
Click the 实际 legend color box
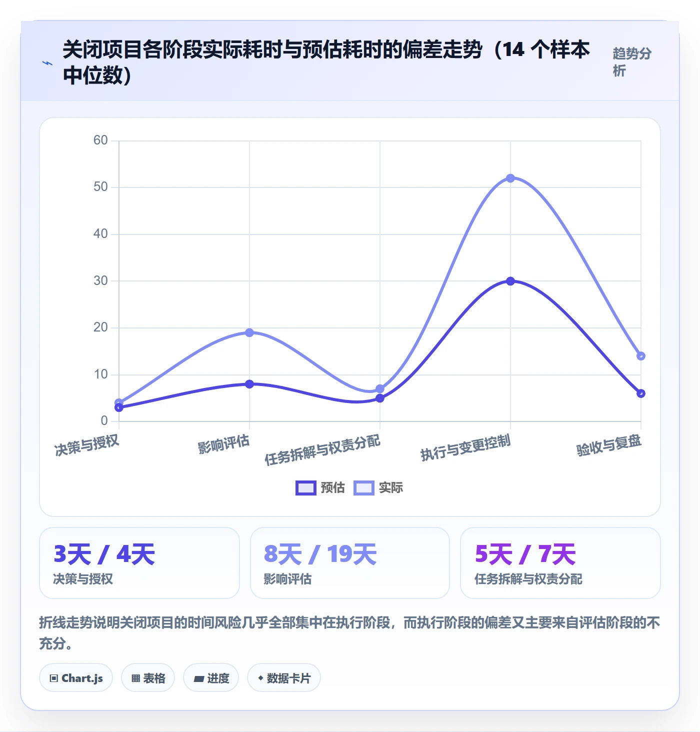tap(364, 487)
